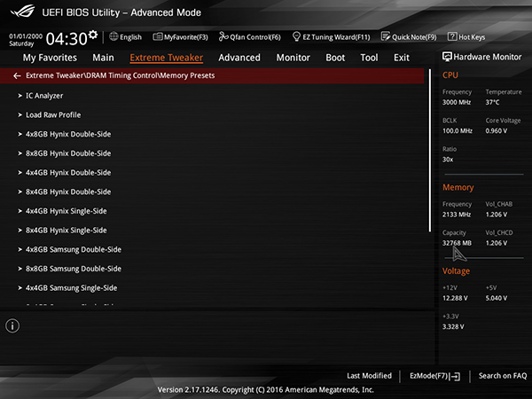The width and height of the screenshot is (532, 399).
Task: Select the Extreme Tweaker tab
Action: coord(167,58)
